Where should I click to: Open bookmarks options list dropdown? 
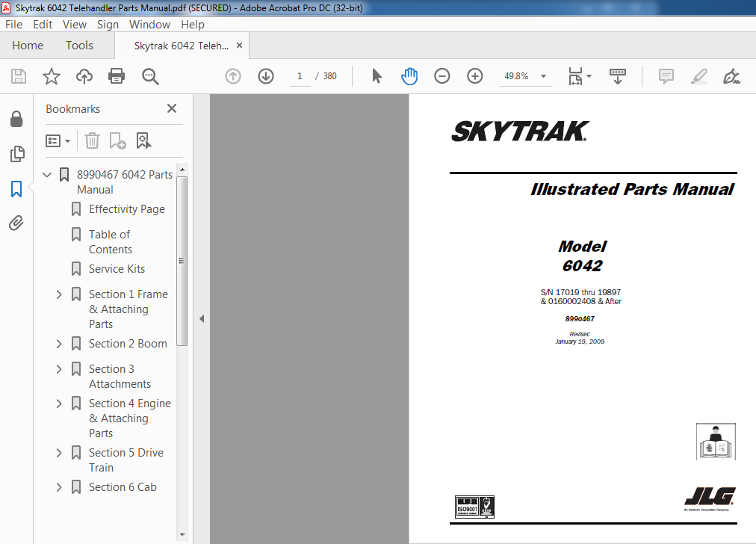click(x=58, y=140)
